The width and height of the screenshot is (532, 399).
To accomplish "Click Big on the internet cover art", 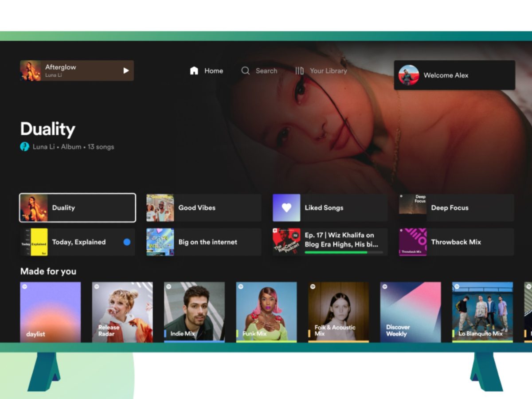I will coord(160,242).
